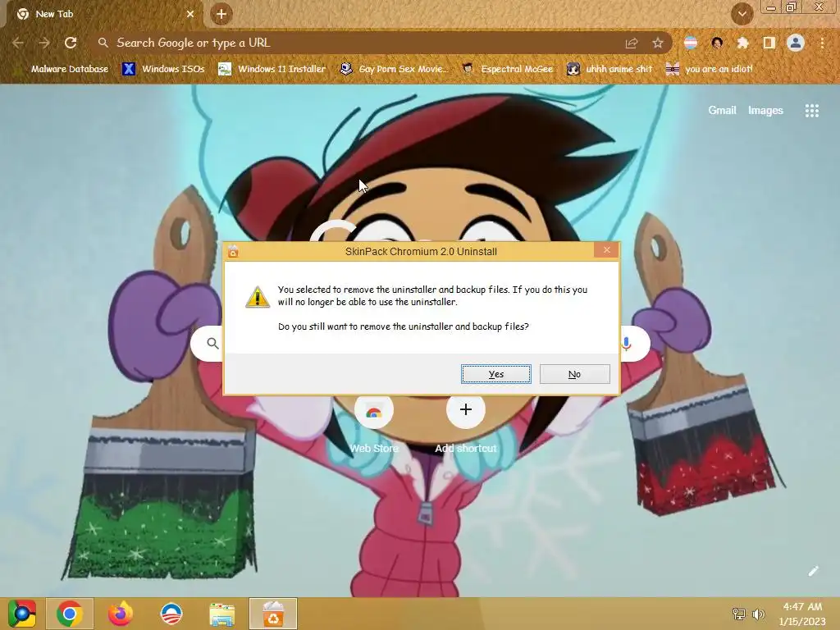840x630 pixels.
Task: Open the Chrome profile avatar menu
Action: [x=796, y=43]
